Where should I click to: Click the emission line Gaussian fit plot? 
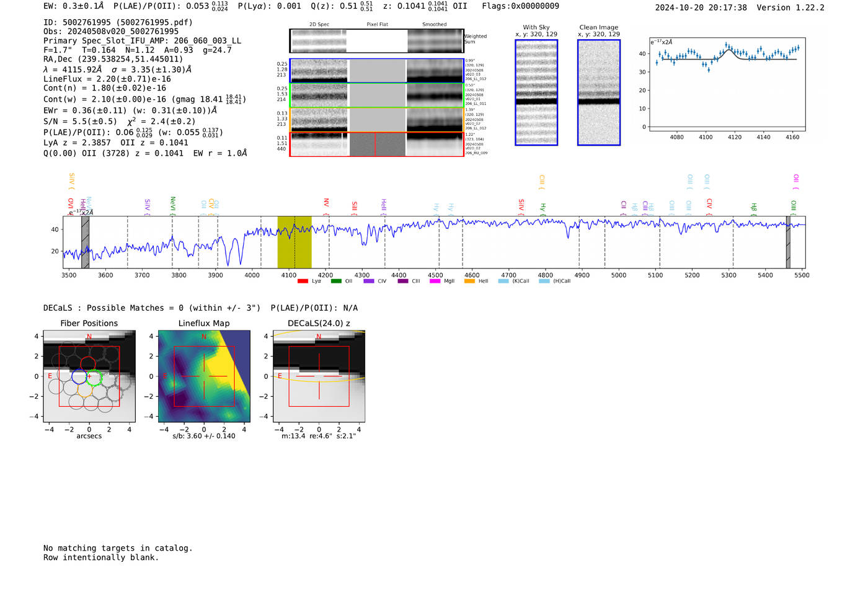(727, 84)
